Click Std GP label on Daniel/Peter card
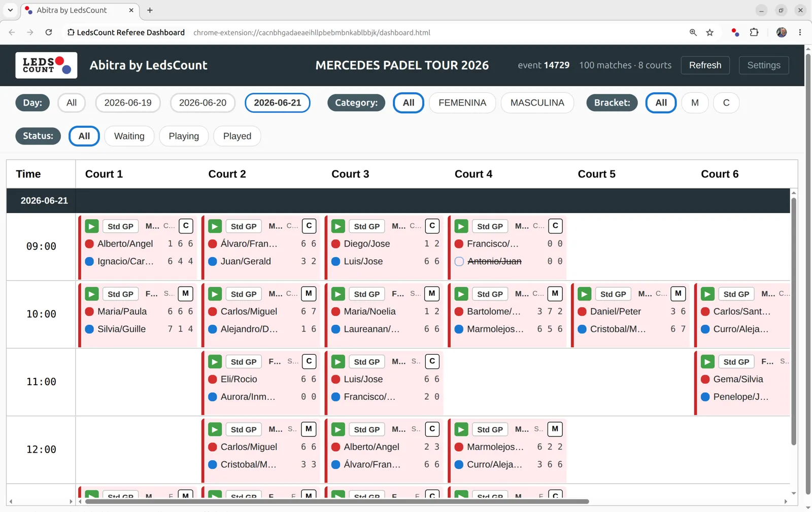This screenshot has height=512, width=812. 613,294
